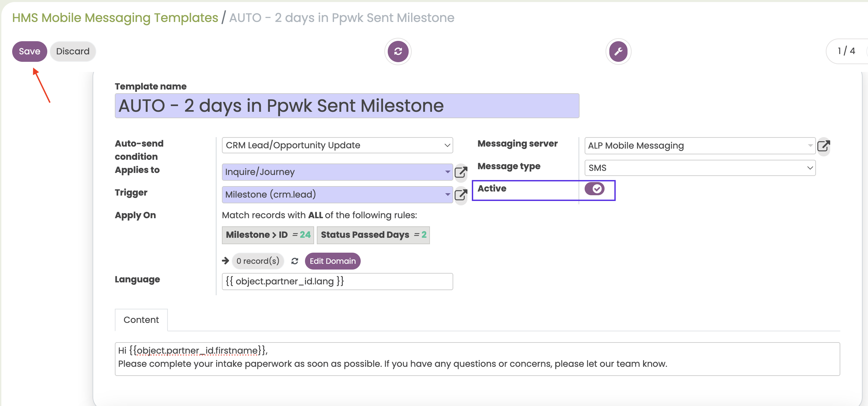The image size is (868, 406).
Task: Save the template
Action: 29,51
